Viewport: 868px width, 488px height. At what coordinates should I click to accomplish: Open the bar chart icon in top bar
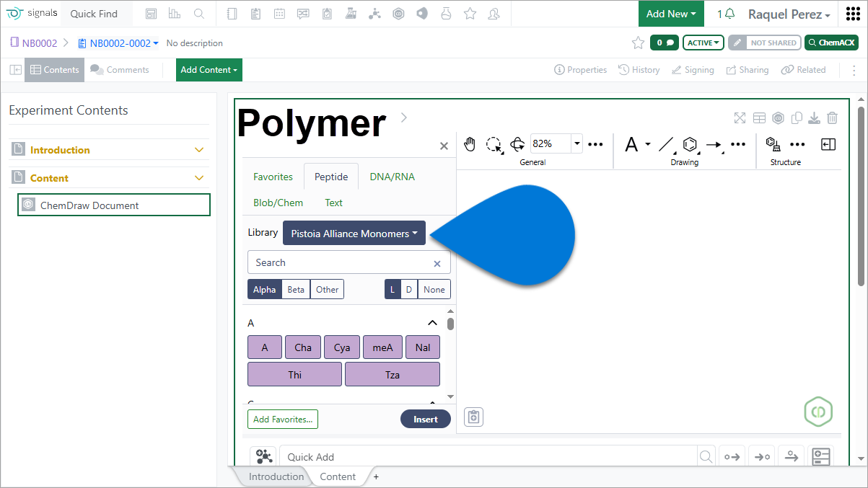175,14
